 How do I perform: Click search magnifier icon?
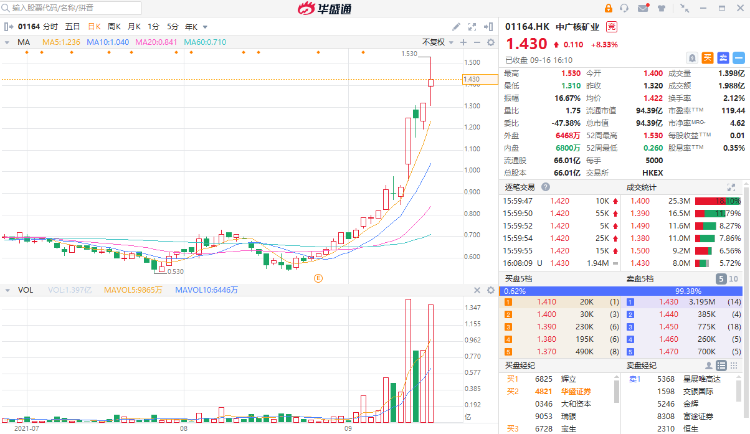coord(6,8)
